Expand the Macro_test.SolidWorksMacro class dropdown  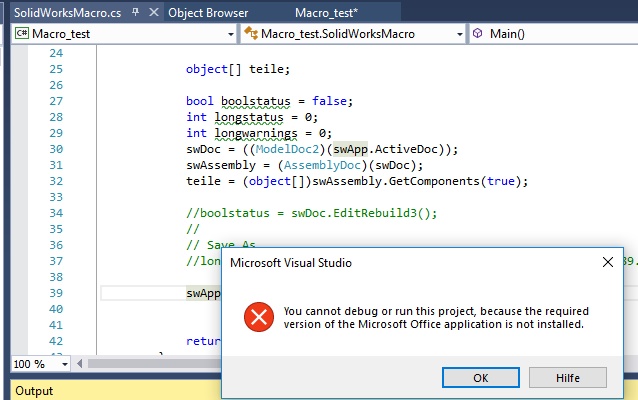click(460, 34)
